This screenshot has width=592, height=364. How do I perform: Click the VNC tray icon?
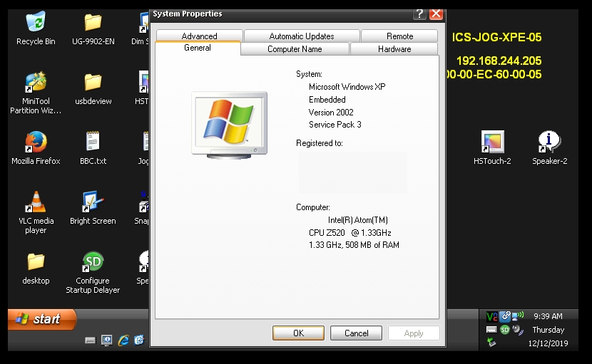pos(491,316)
